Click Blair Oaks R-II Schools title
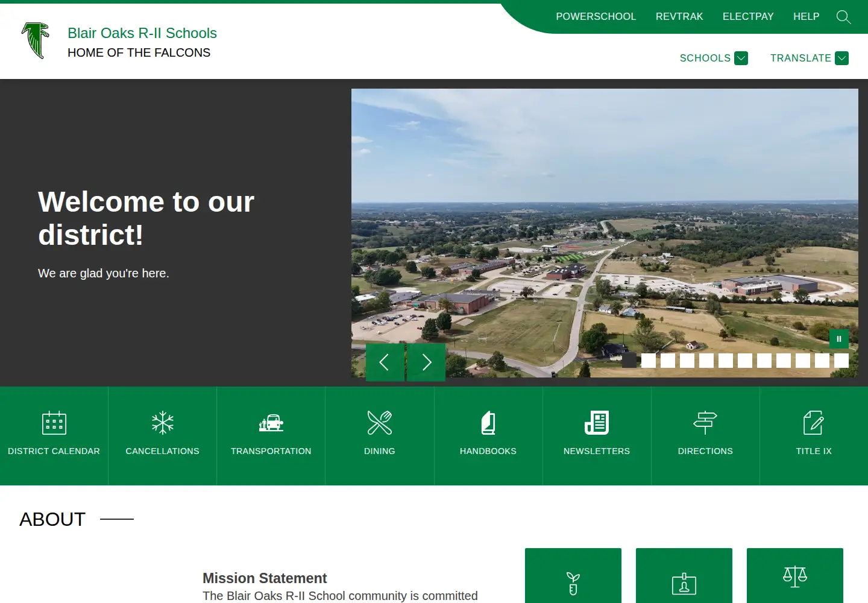 (x=142, y=33)
